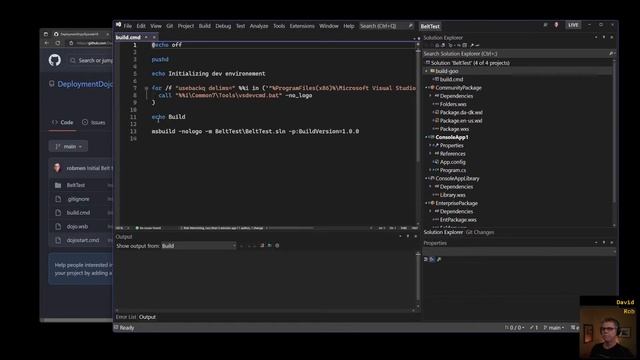The image size is (640, 360).
Task: Close the build.cmd editor tab
Action: (154, 37)
